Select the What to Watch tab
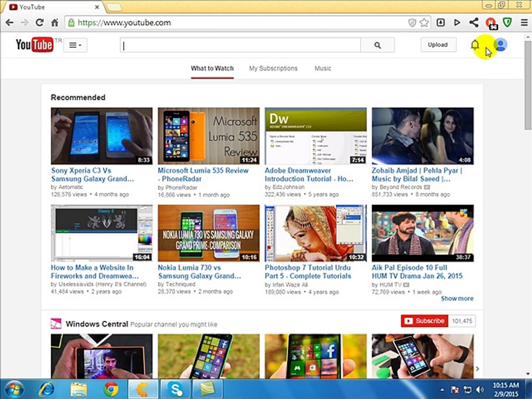532x399 pixels. (212, 68)
